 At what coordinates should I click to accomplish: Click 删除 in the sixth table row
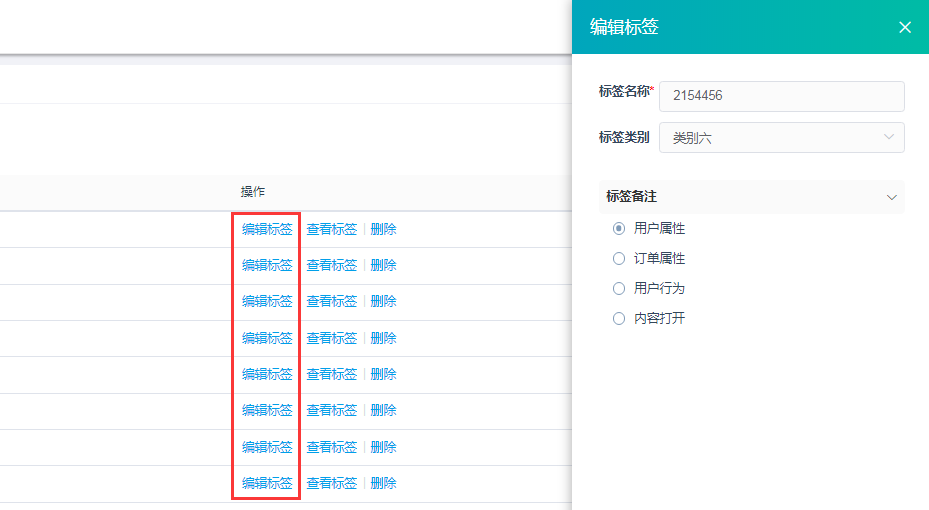coord(383,410)
